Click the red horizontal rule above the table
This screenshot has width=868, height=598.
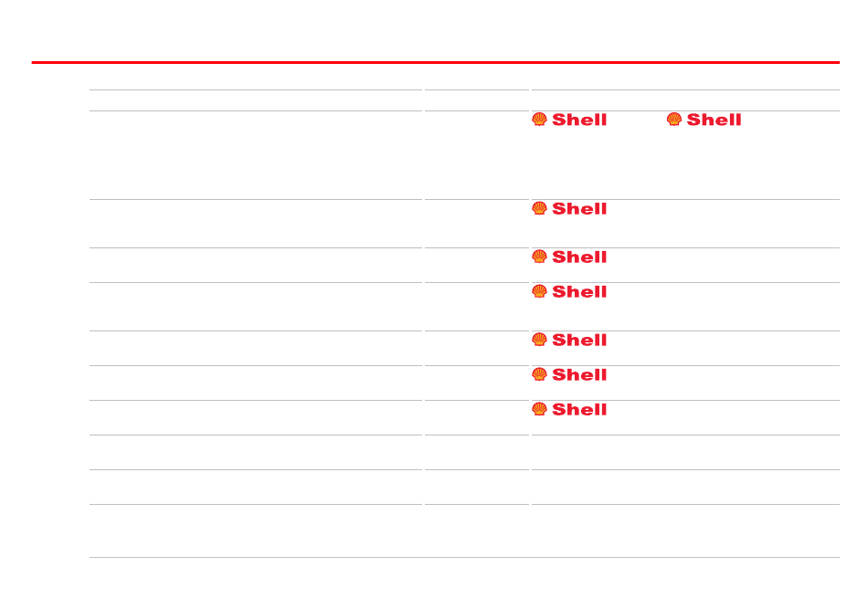(436, 62)
